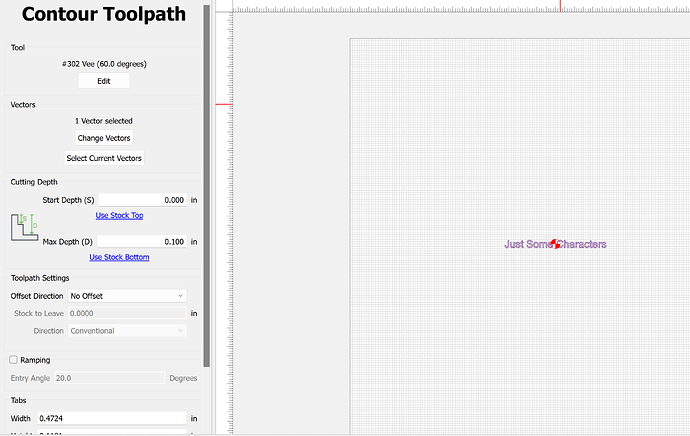Click the Tabs Width field
690x436 pixels.
pyautogui.click(x=112, y=418)
